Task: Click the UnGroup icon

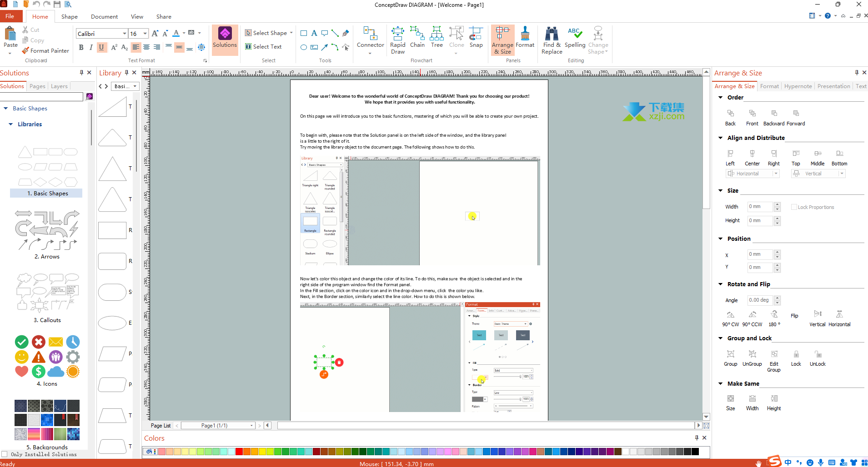Action: 752,354
